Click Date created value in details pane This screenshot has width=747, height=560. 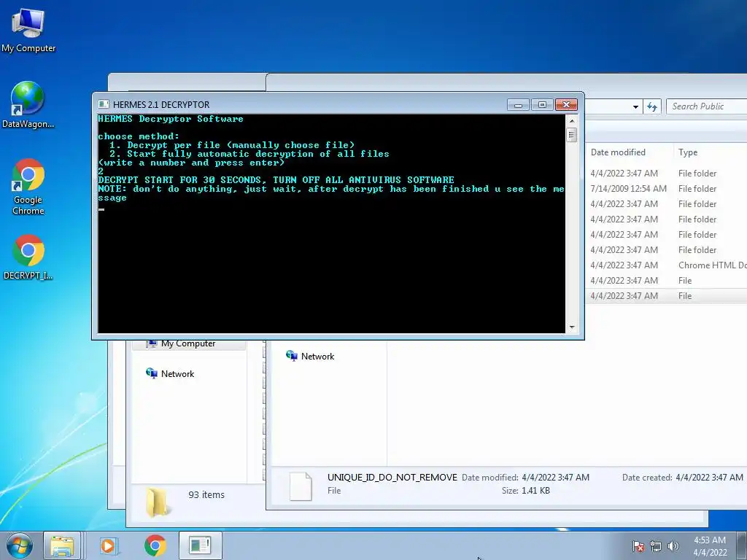(709, 477)
